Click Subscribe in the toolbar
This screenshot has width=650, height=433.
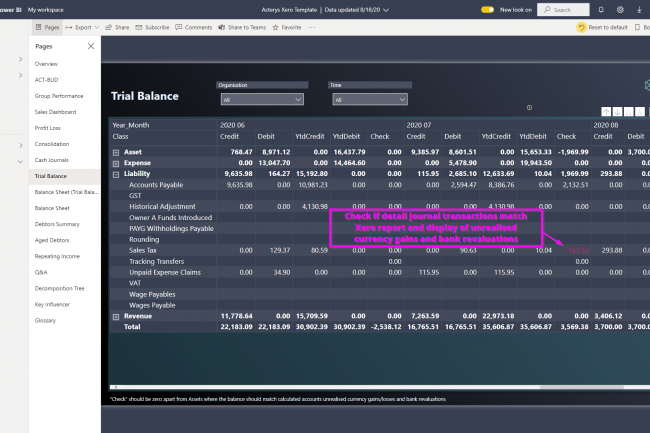tap(152, 27)
